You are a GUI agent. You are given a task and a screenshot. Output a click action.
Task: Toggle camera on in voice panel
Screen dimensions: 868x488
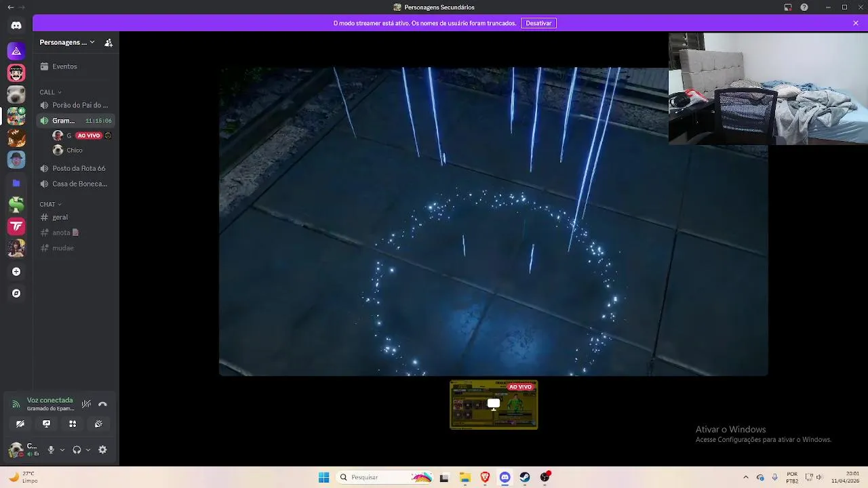pos(20,424)
